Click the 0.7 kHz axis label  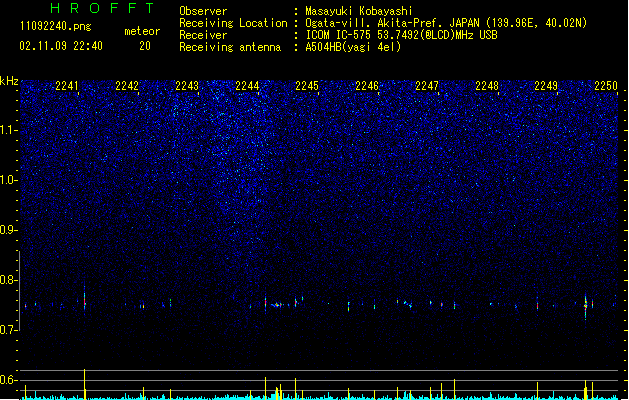point(8,330)
